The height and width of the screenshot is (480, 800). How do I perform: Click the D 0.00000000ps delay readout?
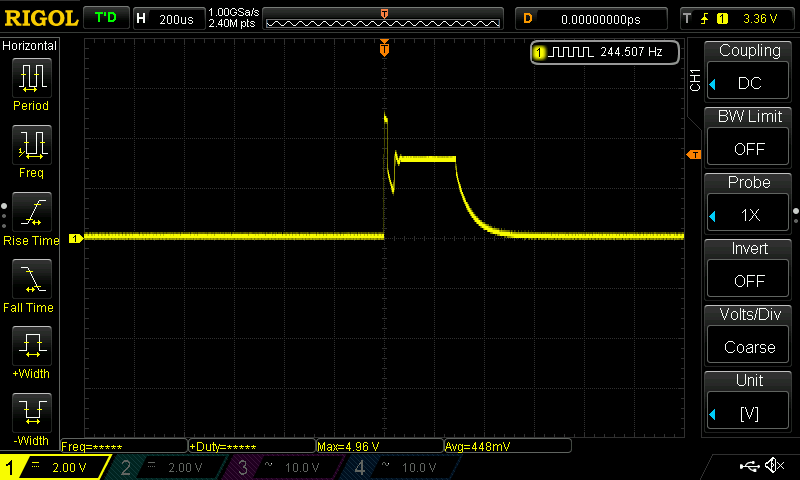[x=591, y=19]
